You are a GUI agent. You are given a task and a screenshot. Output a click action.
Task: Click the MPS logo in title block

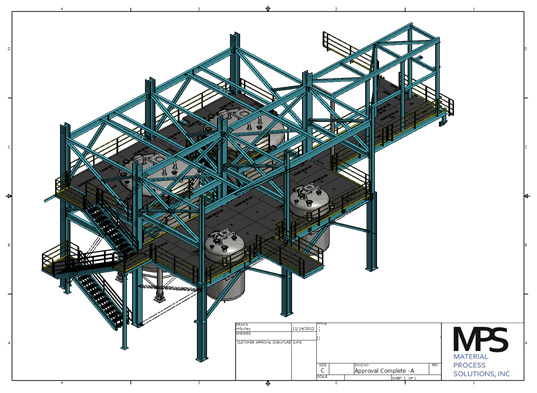pos(480,339)
